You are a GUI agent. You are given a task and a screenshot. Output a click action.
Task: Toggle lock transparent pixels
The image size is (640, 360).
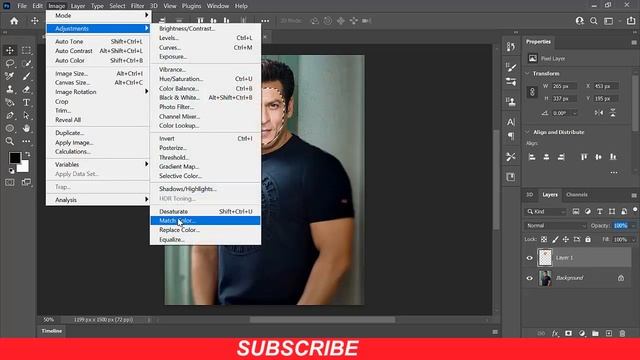click(544, 240)
